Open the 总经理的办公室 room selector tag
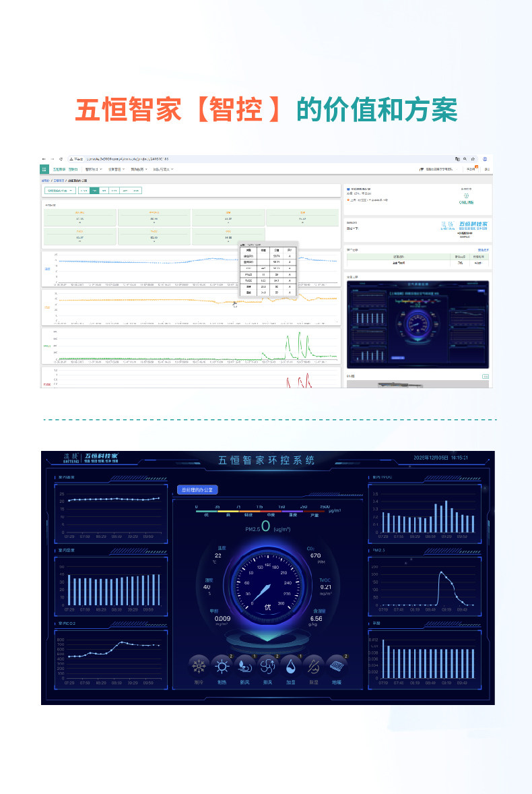532x794 pixels. (197, 489)
